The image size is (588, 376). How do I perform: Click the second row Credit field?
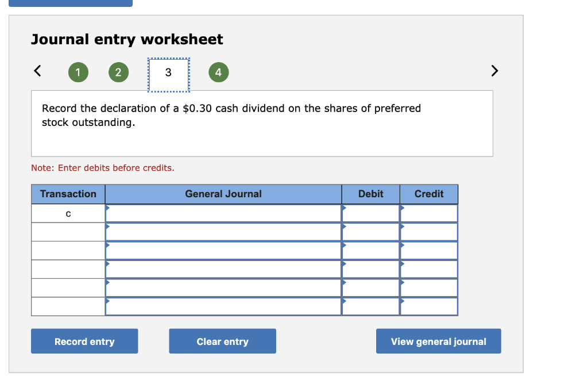point(429,232)
